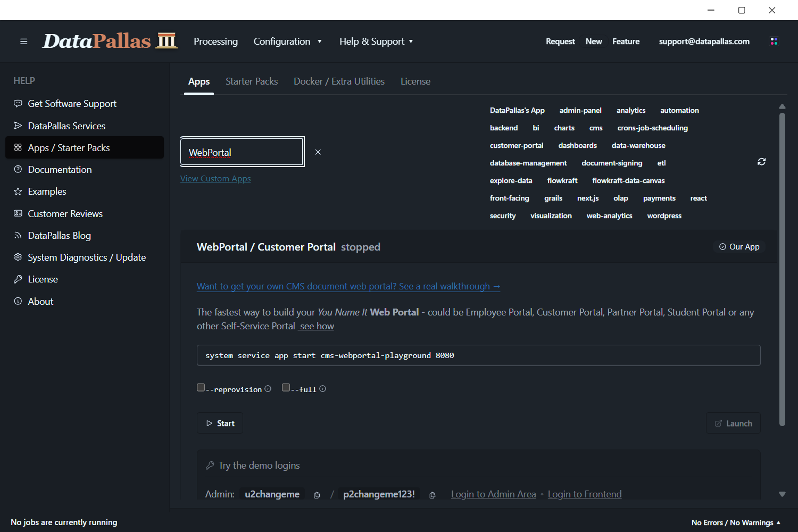
Task: Filter by the backend tag
Action: point(504,128)
